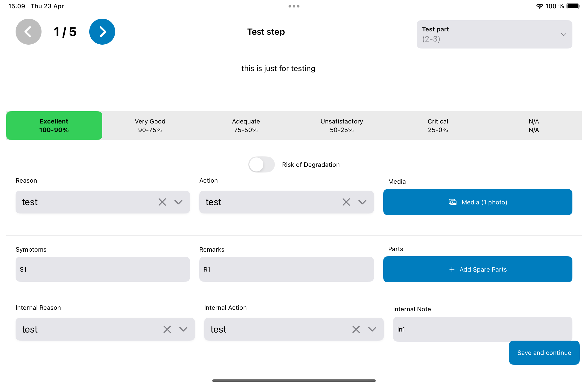Toggle the Risk of Degradation switch

261,164
